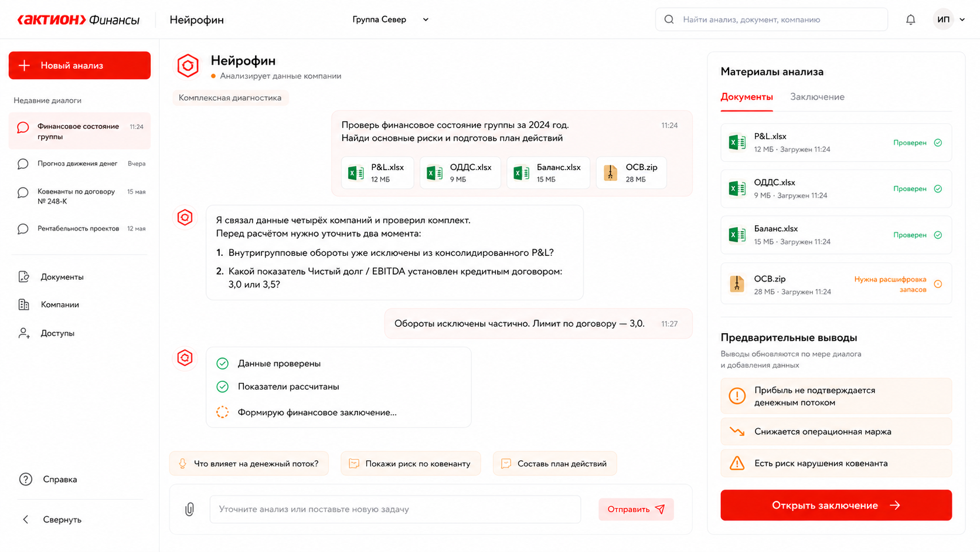Collapse the sidebar with Свернуть

[x=53, y=520]
